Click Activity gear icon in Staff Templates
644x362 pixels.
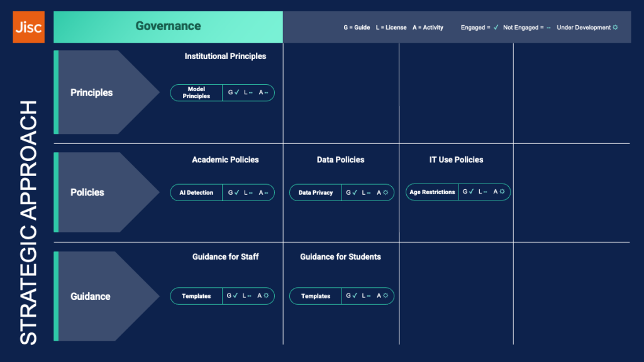point(266,295)
